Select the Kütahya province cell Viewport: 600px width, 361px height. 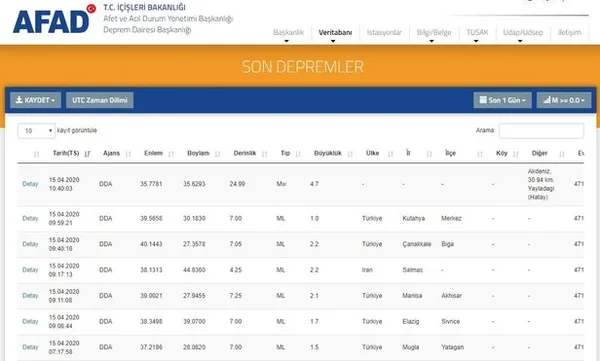point(413,218)
